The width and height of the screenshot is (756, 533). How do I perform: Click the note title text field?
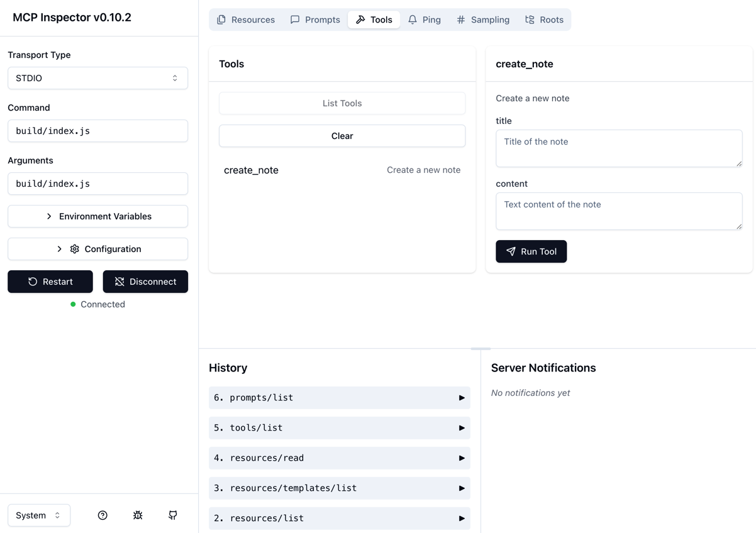618,148
